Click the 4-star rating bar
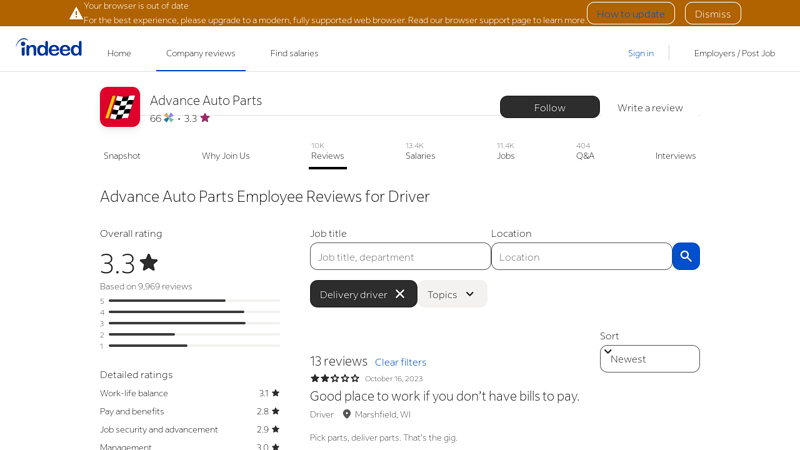 pyautogui.click(x=194, y=312)
